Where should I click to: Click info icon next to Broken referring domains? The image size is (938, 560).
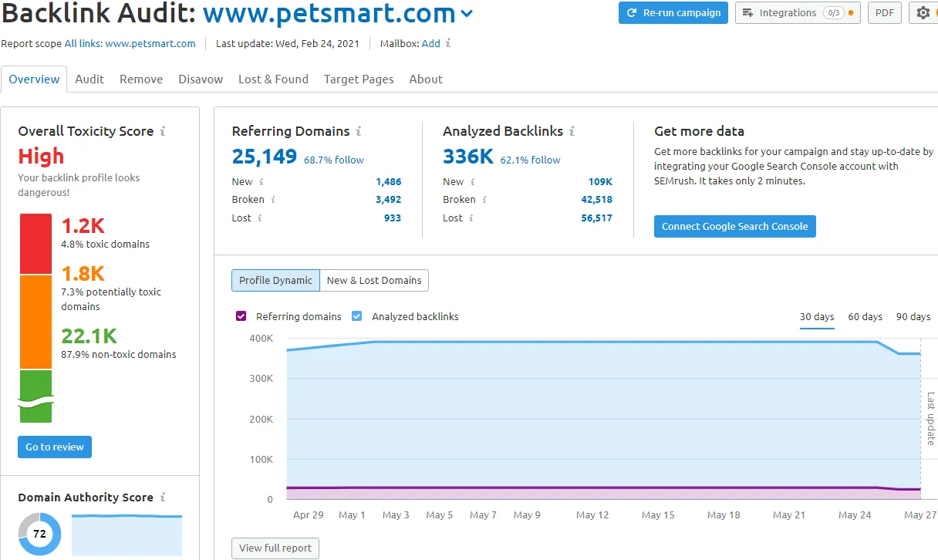click(x=273, y=199)
